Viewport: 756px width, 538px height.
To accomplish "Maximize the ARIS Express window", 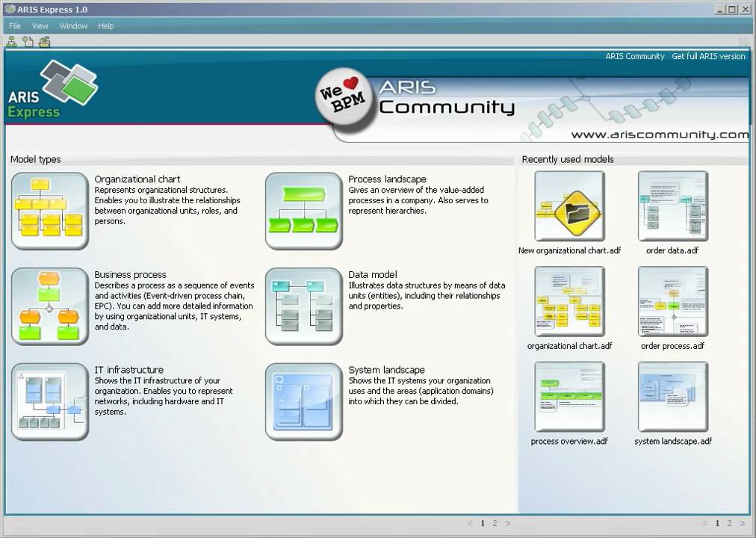I will 732,9.
